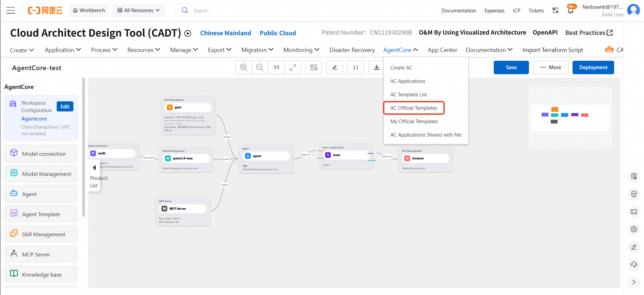This screenshot has width=644, height=295.
Task: Click Edit on Workspace Configuration
Action: [x=65, y=106]
